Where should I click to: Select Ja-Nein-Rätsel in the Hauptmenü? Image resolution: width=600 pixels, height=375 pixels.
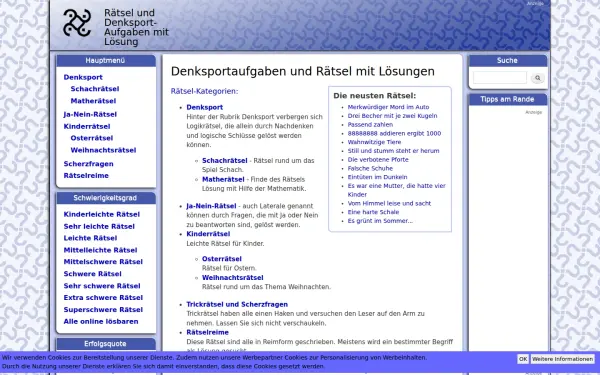pyautogui.click(x=90, y=114)
